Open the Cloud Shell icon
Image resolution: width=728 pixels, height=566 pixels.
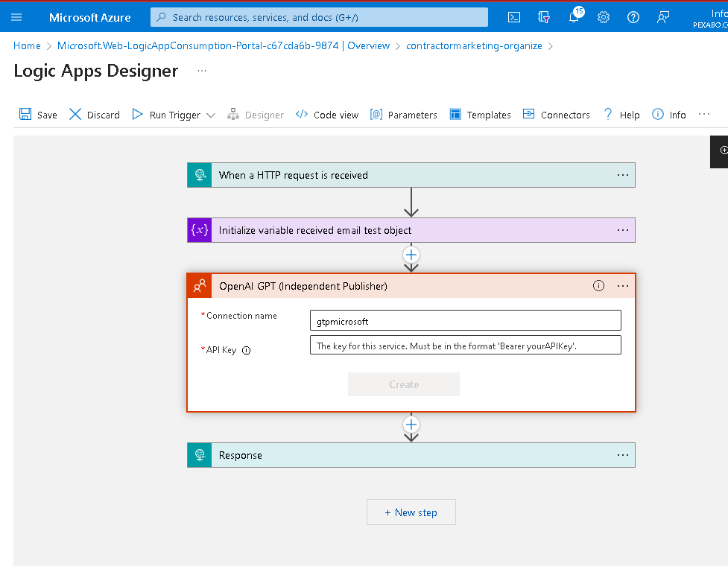tap(514, 18)
